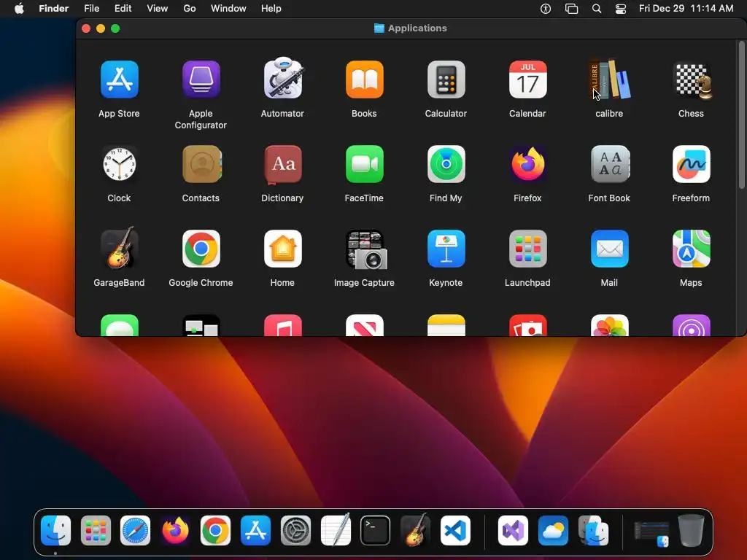Select the Contacts app icon
The height and width of the screenshot is (560, 747).
click(x=201, y=164)
